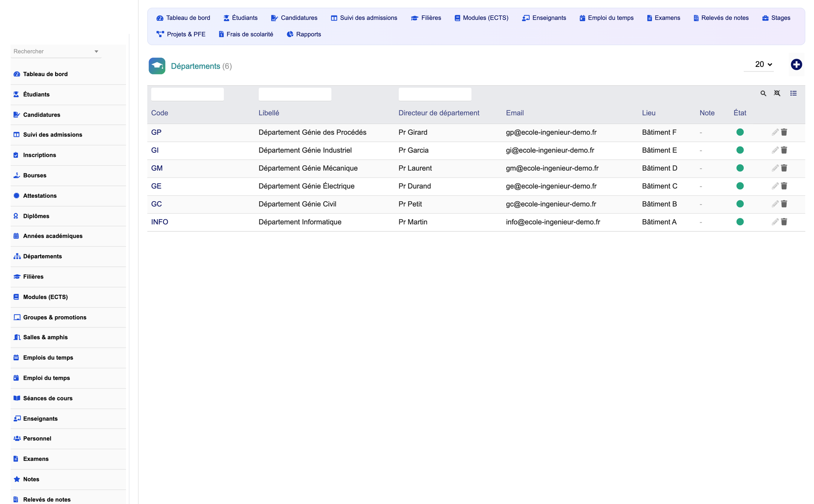Image resolution: width=814 pixels, height=504 pixels.
Task: Open the INFO department code link
Action: point(159,222)
